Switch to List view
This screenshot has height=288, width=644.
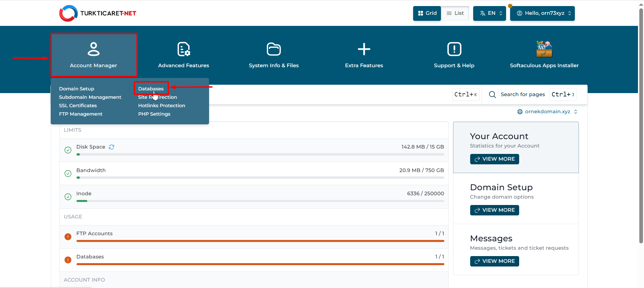(x=455, y=13)
